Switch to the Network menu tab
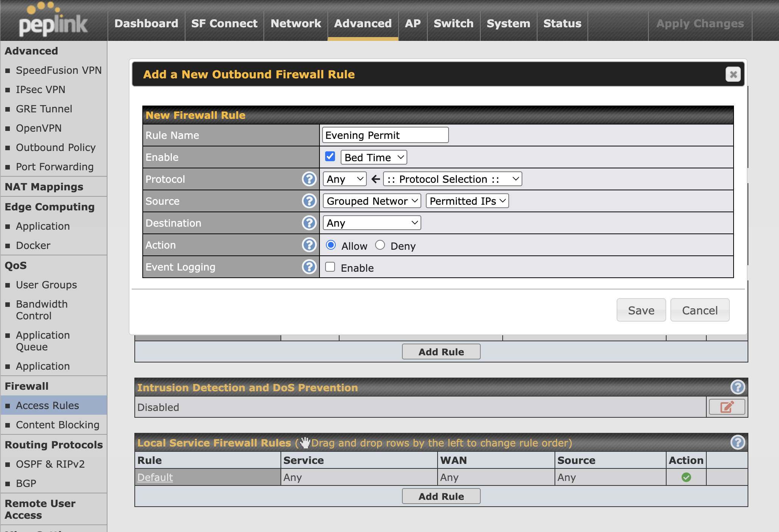This screenshot has width=779, height=532. 295,23
